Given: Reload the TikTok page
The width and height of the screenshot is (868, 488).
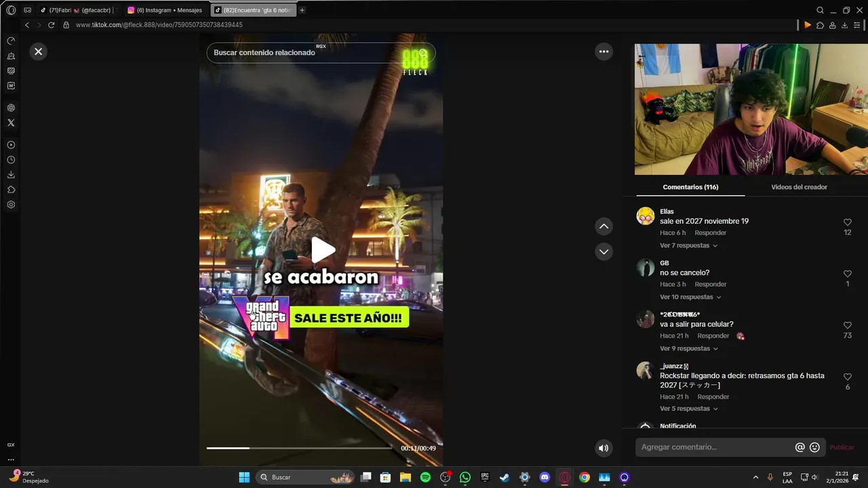Looking at the screenshot, I should click(51, 25).
